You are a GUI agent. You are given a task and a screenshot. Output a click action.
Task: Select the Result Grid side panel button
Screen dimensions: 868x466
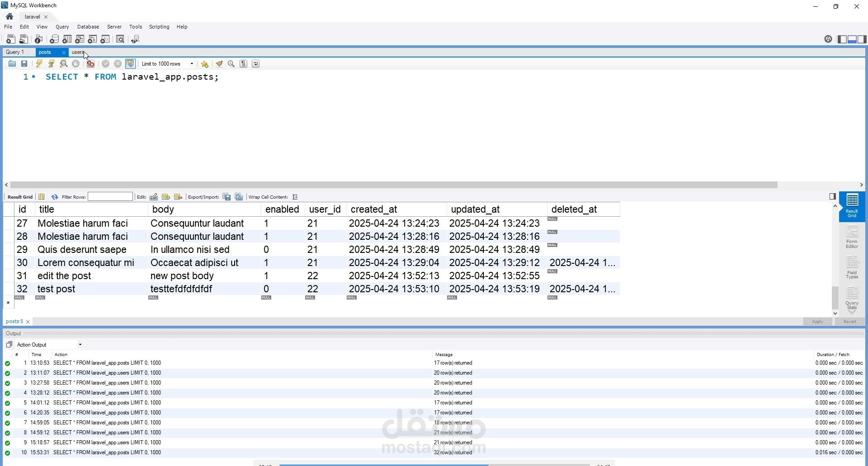852,206
